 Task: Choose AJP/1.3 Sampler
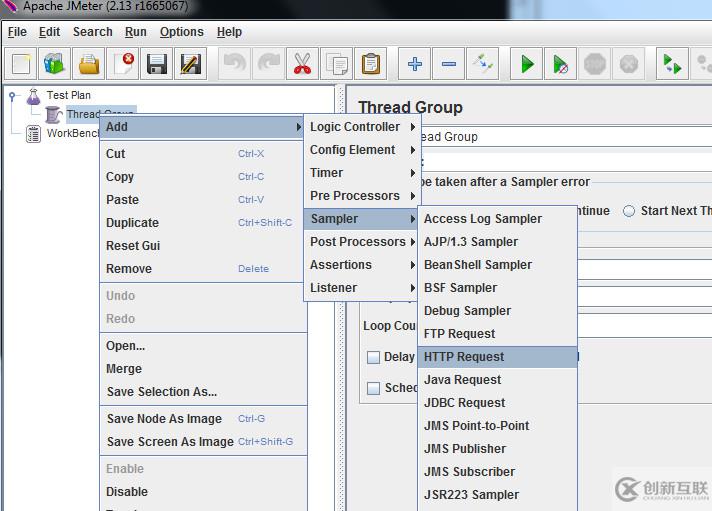[498, 242]
